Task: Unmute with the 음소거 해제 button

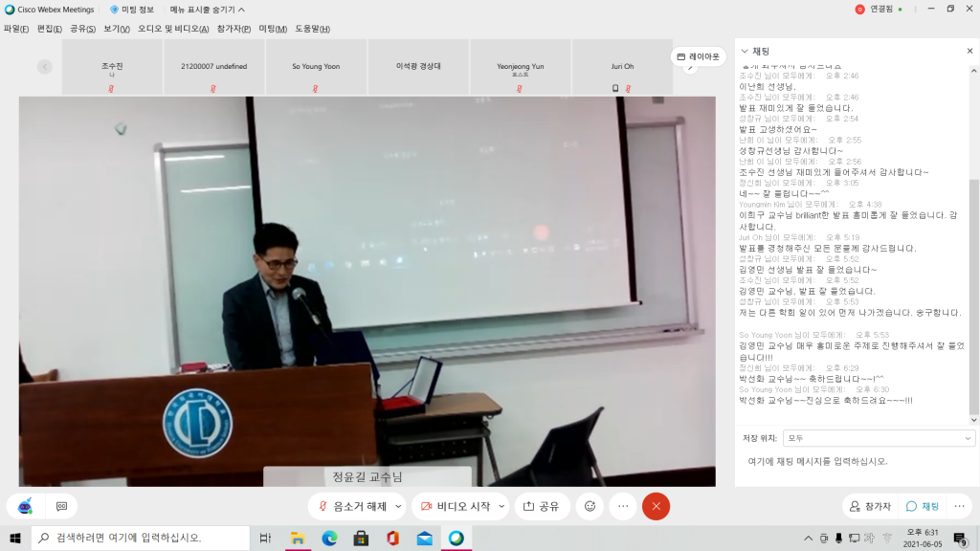Action: tap(352, 506)
